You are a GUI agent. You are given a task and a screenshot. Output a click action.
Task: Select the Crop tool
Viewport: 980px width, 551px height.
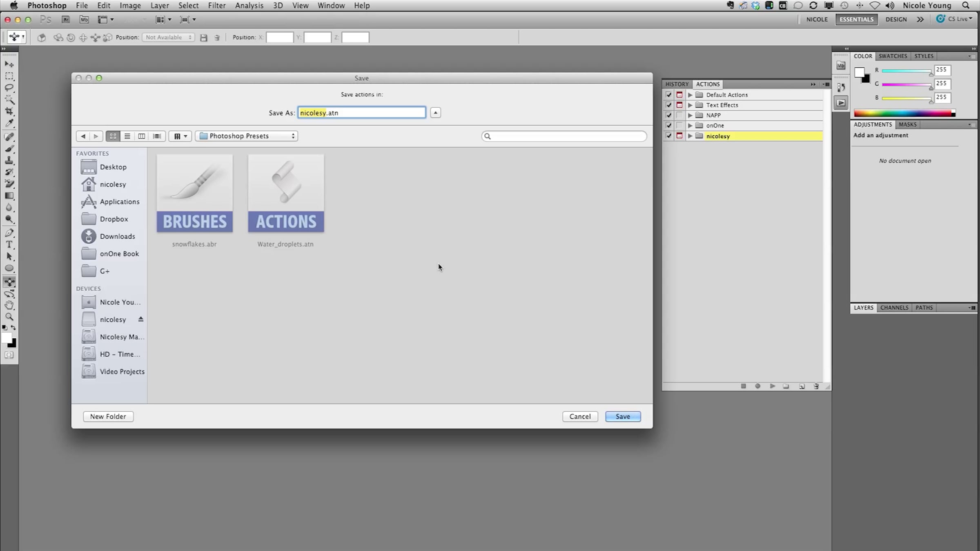tap(9, 111)
